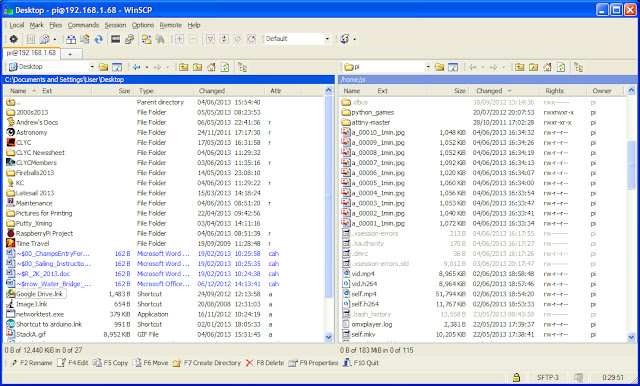The width and height of the screenshot is (640, 386).
Task: Click the Unselect files minus icon
Action: click(193, 39)
